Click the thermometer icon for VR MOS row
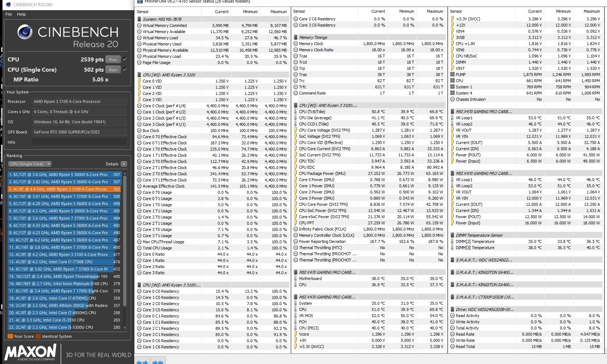The width and height of the screenshot is (607, 364). 296,316
